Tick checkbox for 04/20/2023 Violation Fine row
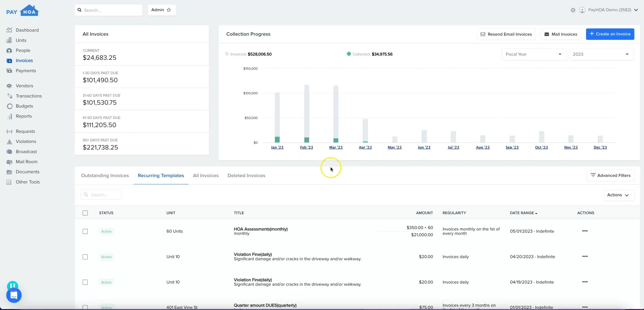644x310 pixels. point(85,257)
